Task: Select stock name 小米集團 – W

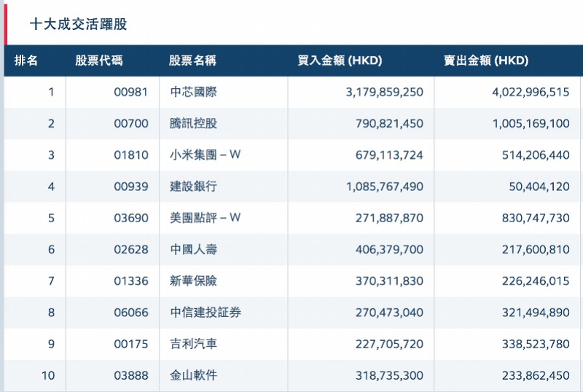Action: pyautogui.click(x=206, y=154)
